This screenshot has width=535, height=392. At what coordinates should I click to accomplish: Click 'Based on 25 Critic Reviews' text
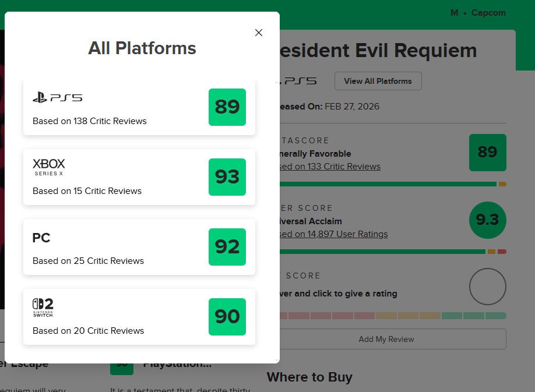[x=88, y=261]
